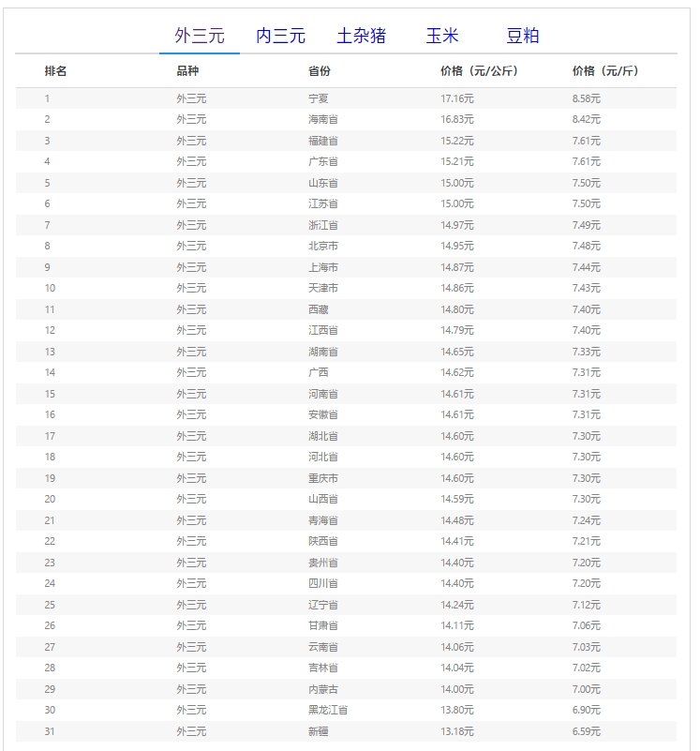Select 河南省 in the province column
This screenshot has height=751, width=700.
(x=323, y=394)
